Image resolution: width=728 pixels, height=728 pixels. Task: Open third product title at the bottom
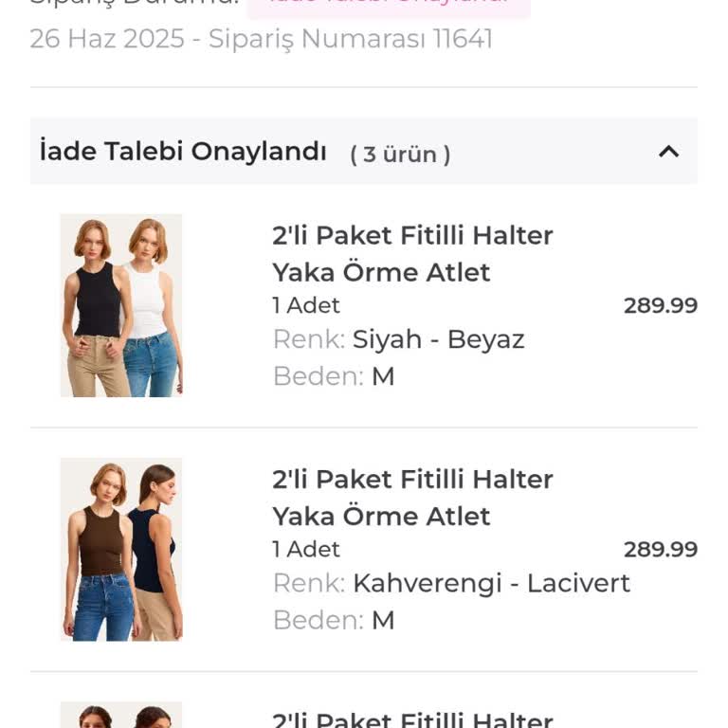click(412, 719)
